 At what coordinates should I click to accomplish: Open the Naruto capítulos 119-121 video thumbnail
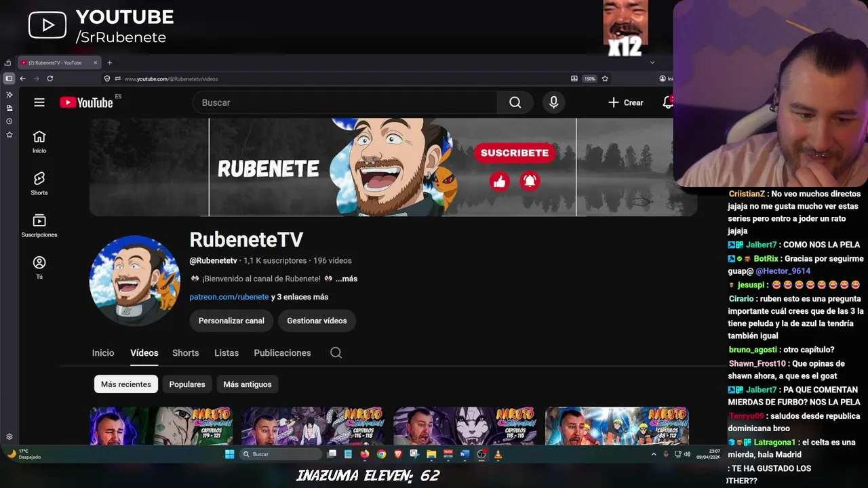(x=161, y=426)
